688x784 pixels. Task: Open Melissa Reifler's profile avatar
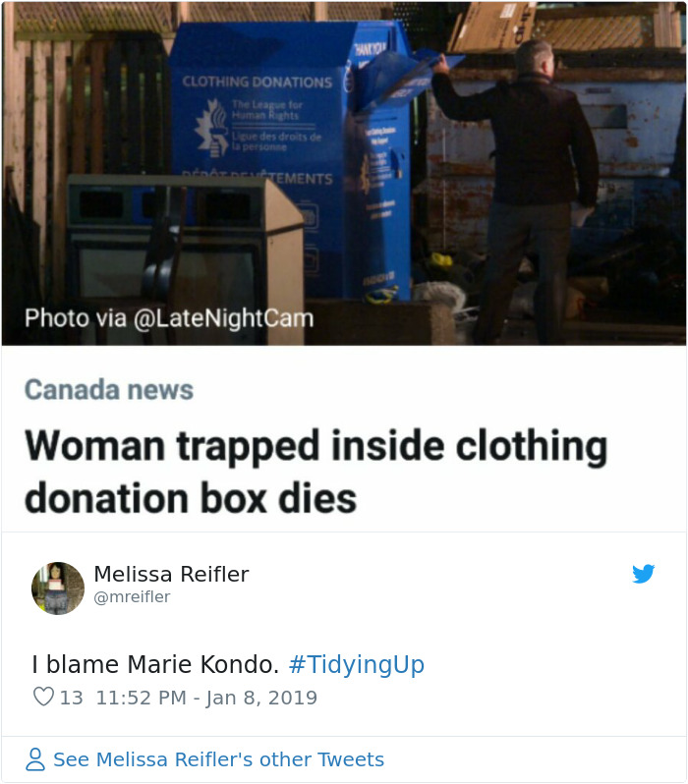click(58, 588)
